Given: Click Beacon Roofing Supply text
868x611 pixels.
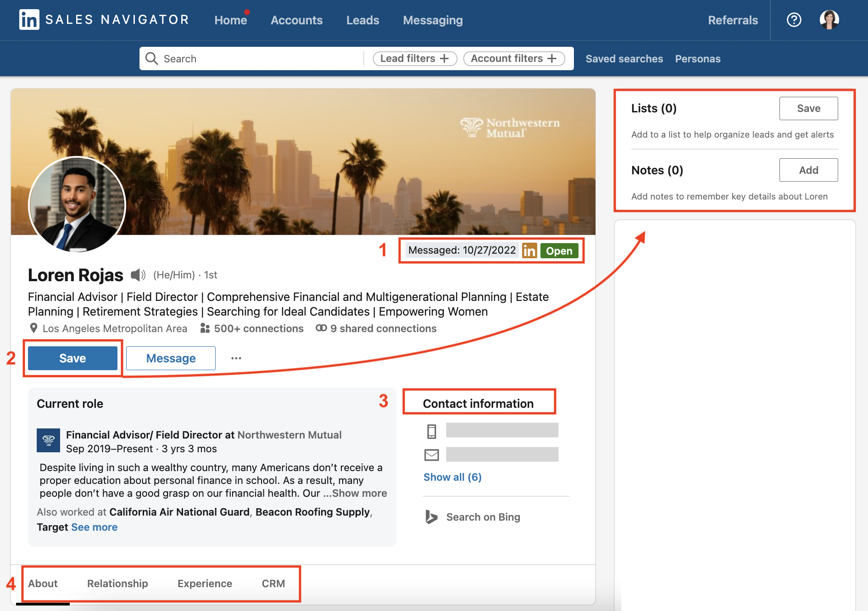Looking at the screenshot, I should [x=312, y=512].
